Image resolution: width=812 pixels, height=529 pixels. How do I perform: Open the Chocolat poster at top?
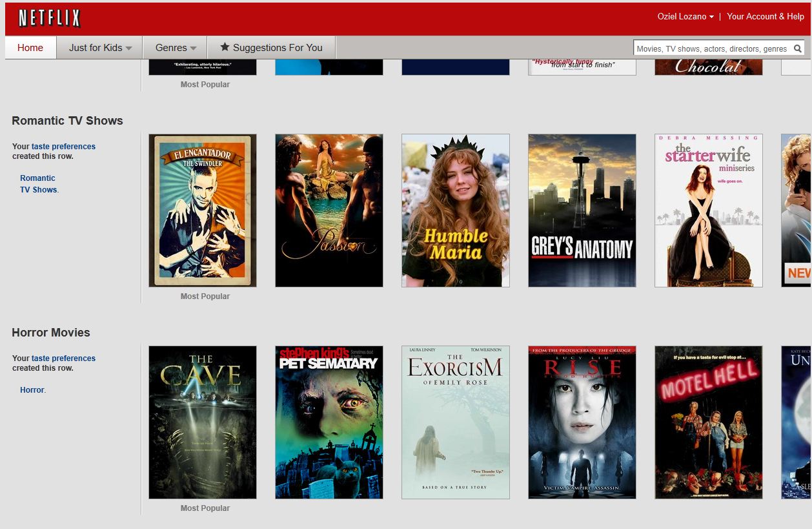point(709,67)
